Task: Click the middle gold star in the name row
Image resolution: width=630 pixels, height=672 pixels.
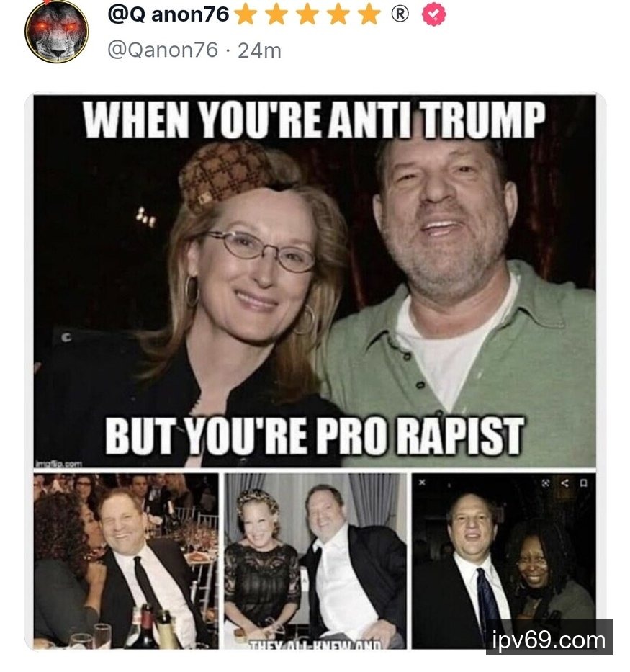Action: click(307, 14)
